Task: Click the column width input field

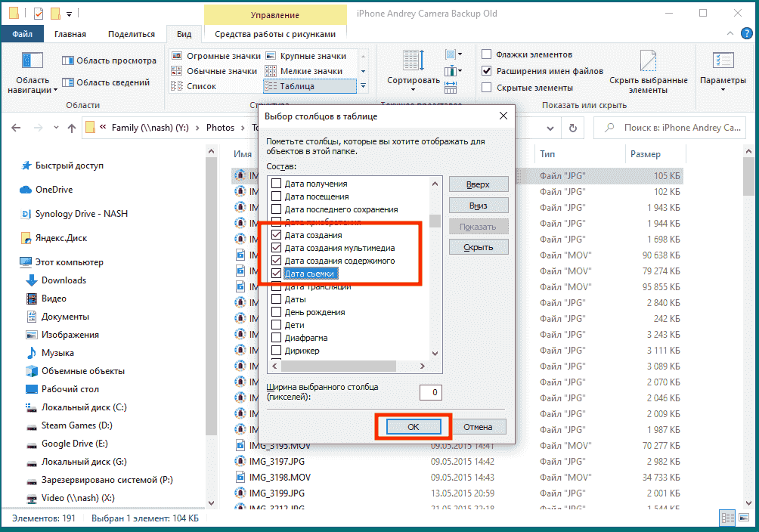Action: tap(431, 392)
